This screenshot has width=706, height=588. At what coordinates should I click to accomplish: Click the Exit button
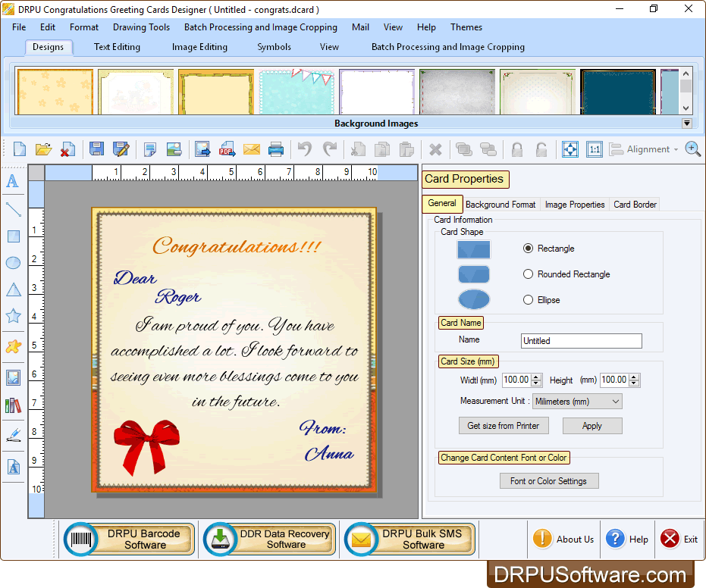coord(679,539)
